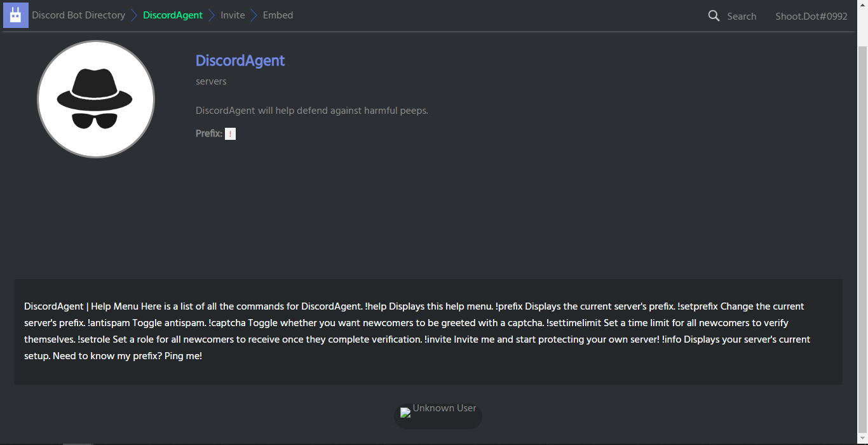Open the DiscordAgent heading link
The height and width of the screenshot is (445, 868).
pyautogui.click(x=240, y=60)
